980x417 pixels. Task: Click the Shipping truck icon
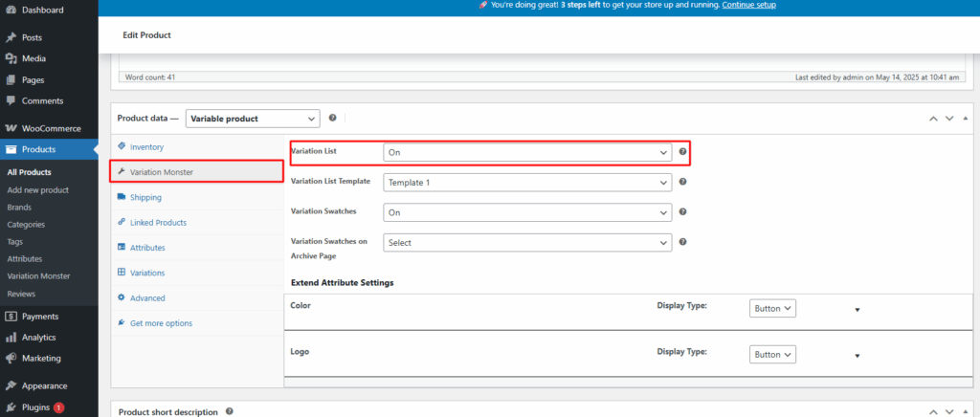[122, 197]
